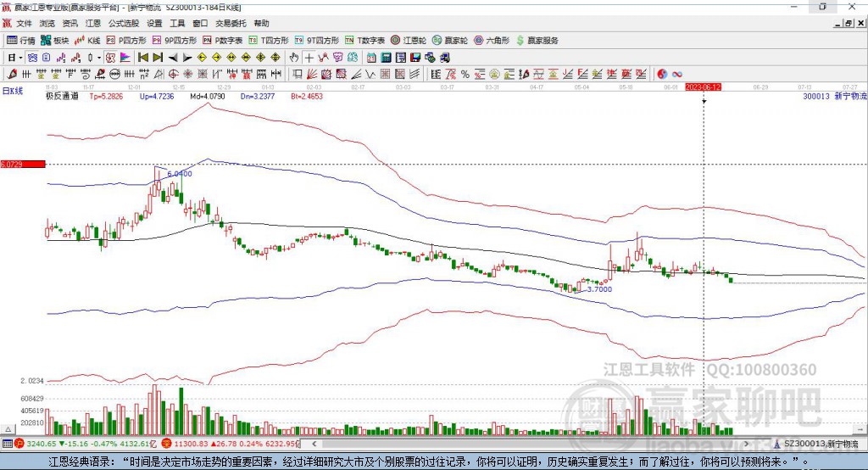Expand the candlestick style dropdown arrow
Screen dimensions: 868x470
(99, 58)
